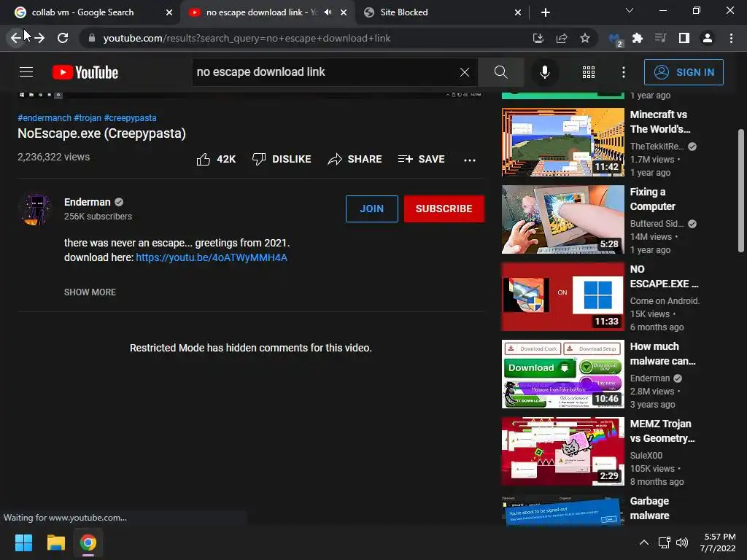Open the How much malware can thumbnail
The height and width of the screenshot is (560, 747).
coord(562,374)
